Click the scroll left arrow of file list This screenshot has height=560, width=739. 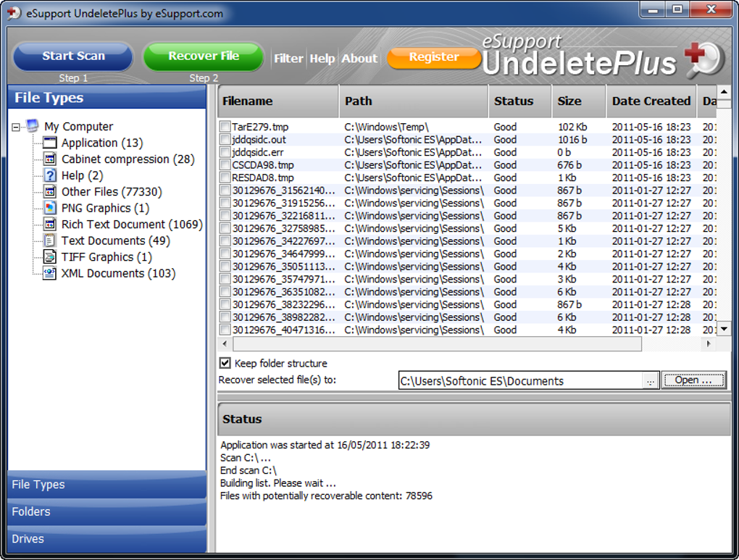point(225,343)
